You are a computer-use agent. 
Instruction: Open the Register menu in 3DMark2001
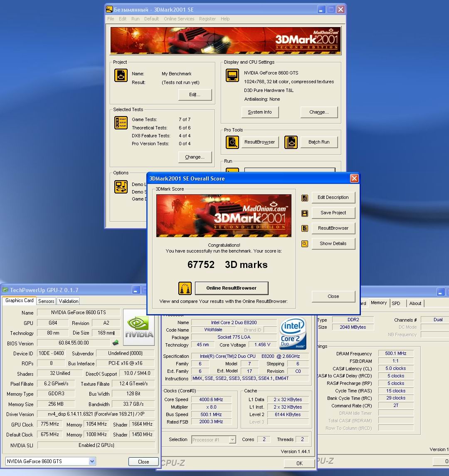tap(207, 19)
